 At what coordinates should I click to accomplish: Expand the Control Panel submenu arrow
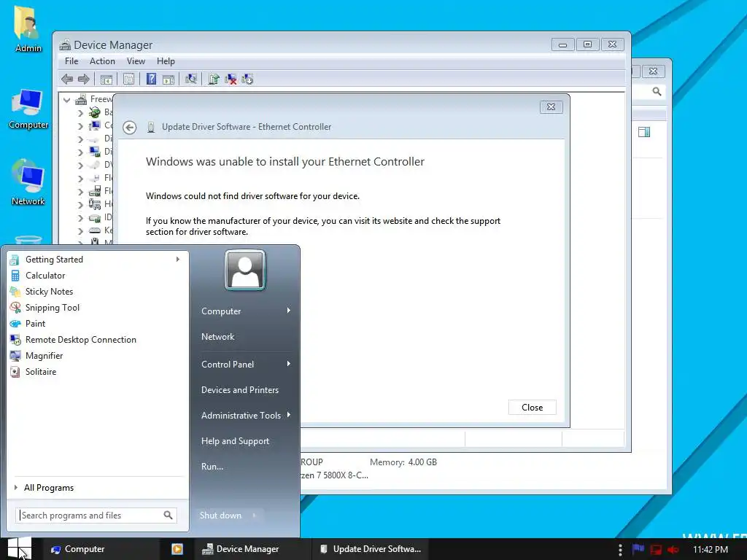tap(289, 364)
